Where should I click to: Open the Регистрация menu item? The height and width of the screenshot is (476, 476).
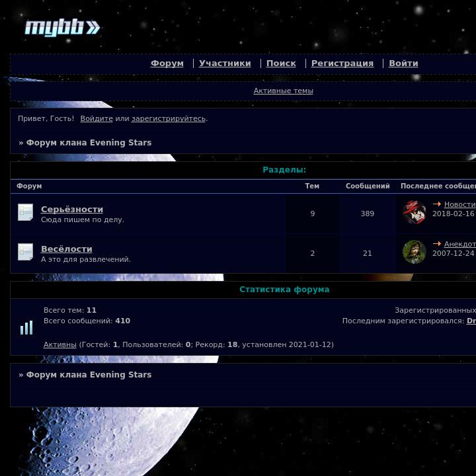tap(342, 63)
